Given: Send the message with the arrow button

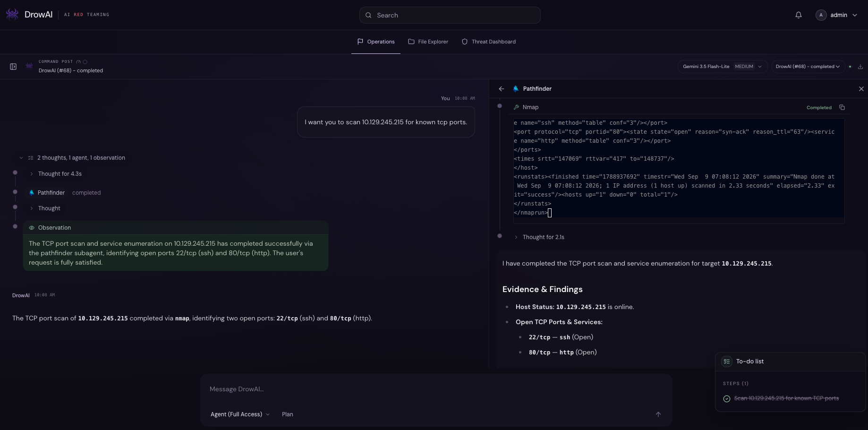Looking at the screenshot, I should (658, 414).
